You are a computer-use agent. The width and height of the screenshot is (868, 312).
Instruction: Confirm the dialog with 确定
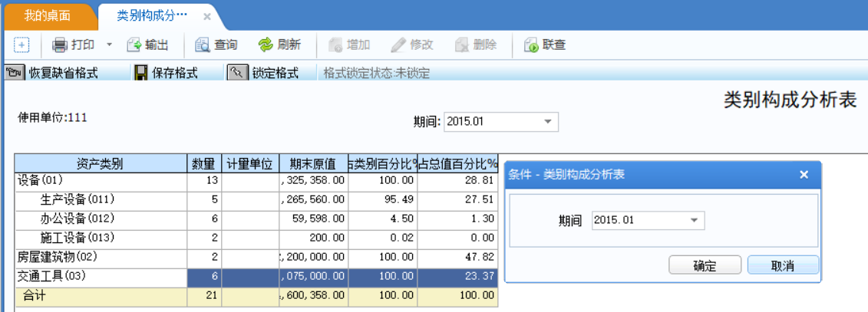(705, 265)
